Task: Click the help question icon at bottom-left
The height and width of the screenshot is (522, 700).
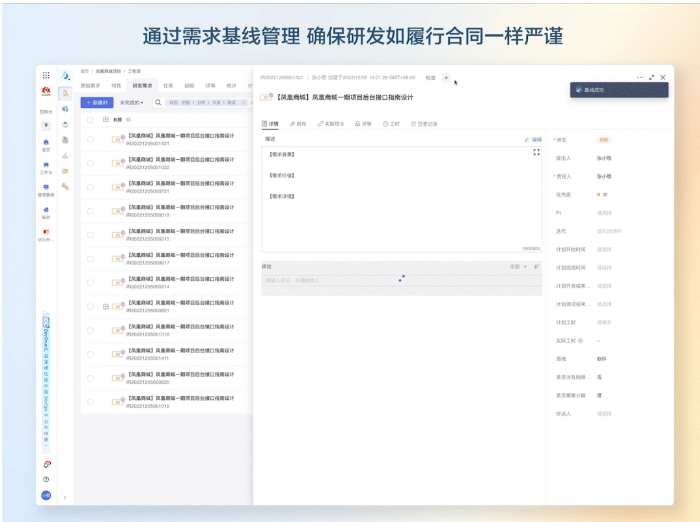Action: point(46,480)
